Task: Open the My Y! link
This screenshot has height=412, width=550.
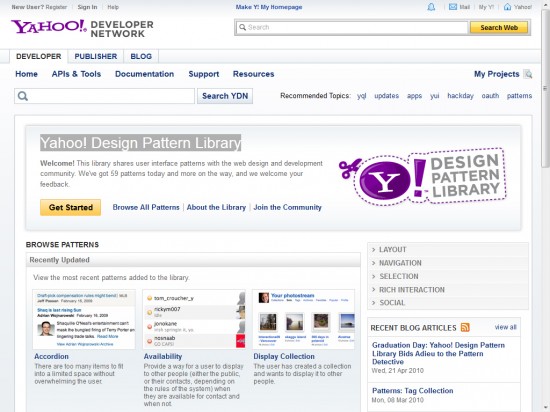Action: (486, 7)
